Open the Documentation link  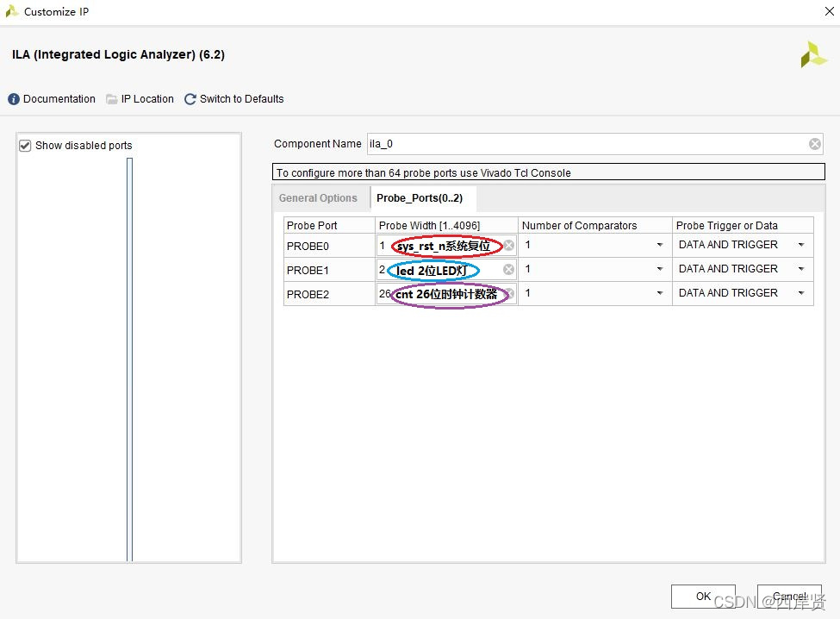coord(59,99)
